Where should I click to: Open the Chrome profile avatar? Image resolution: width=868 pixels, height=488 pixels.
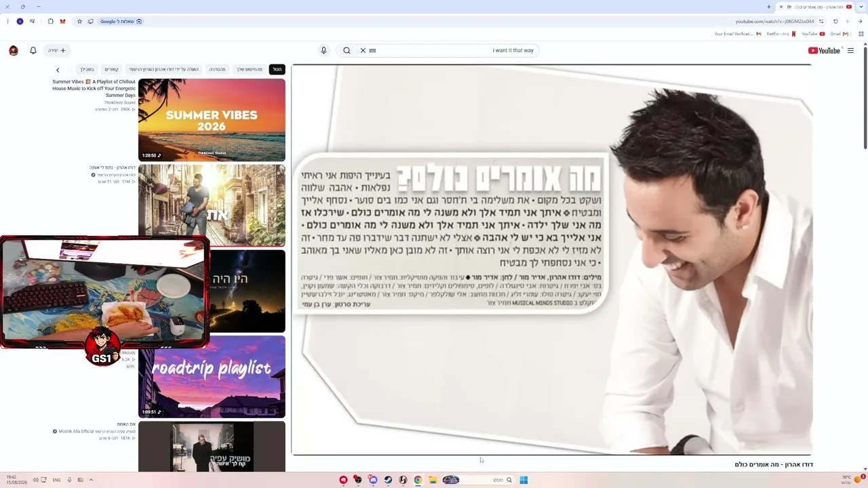(20, 21)
